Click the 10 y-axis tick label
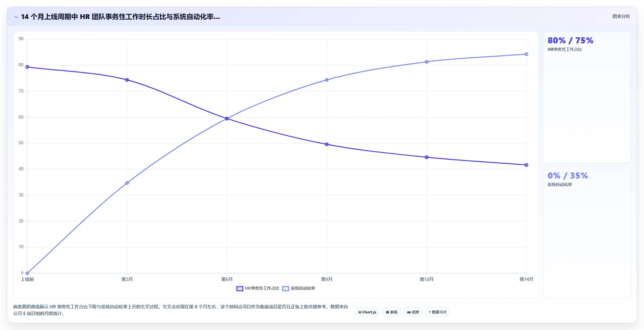This screenshot has height=330, width=644. click(x=21, y=247)
